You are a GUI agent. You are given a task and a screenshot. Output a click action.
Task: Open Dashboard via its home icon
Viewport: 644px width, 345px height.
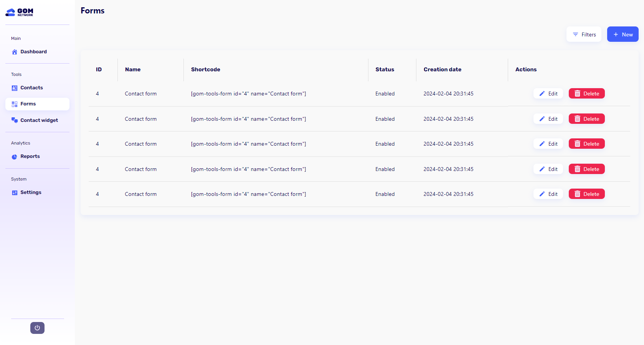click(15, 52)
